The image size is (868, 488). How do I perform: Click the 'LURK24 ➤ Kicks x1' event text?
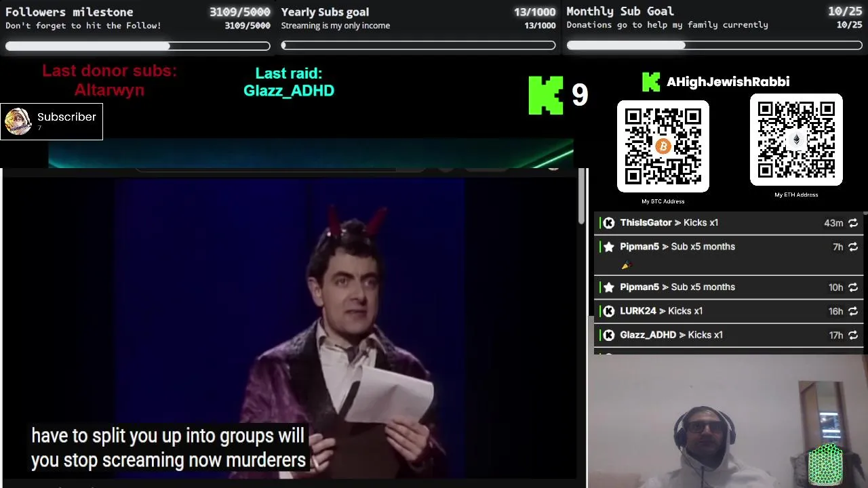click(661, 311)
